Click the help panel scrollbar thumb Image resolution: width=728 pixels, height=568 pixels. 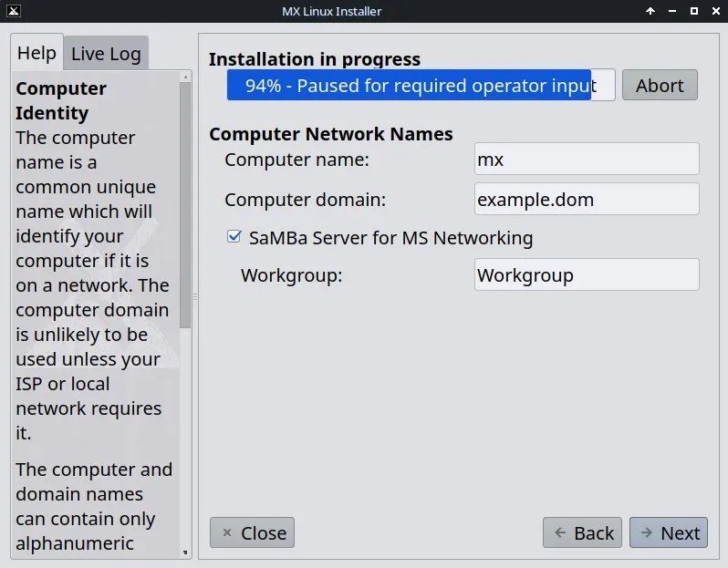(x=185, y=205)
